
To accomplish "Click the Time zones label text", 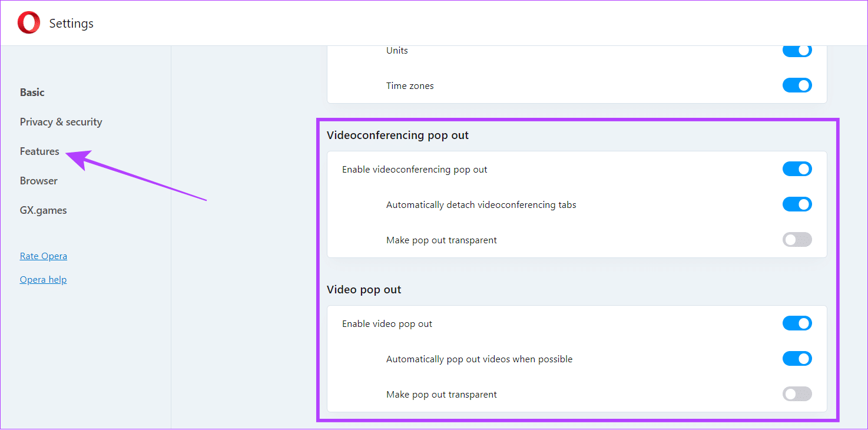I will pyautogui.click(x=410, y=86).
